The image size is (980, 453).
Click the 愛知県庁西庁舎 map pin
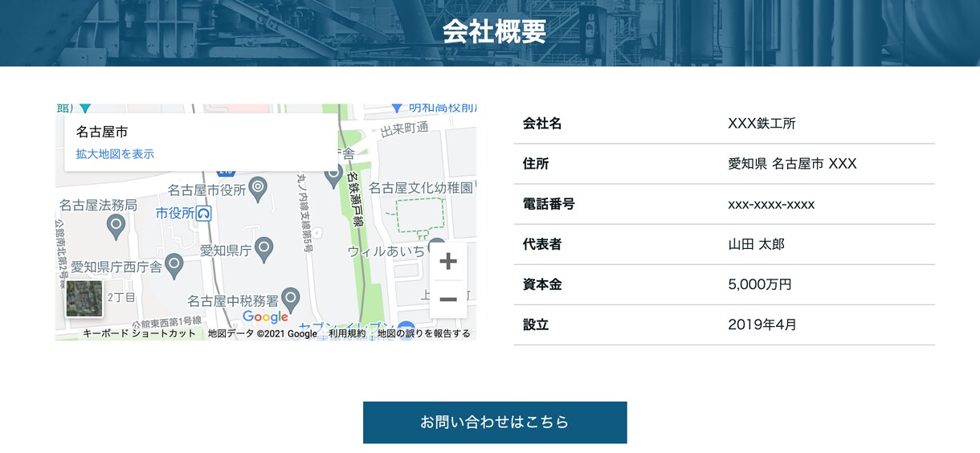point(174,266)
